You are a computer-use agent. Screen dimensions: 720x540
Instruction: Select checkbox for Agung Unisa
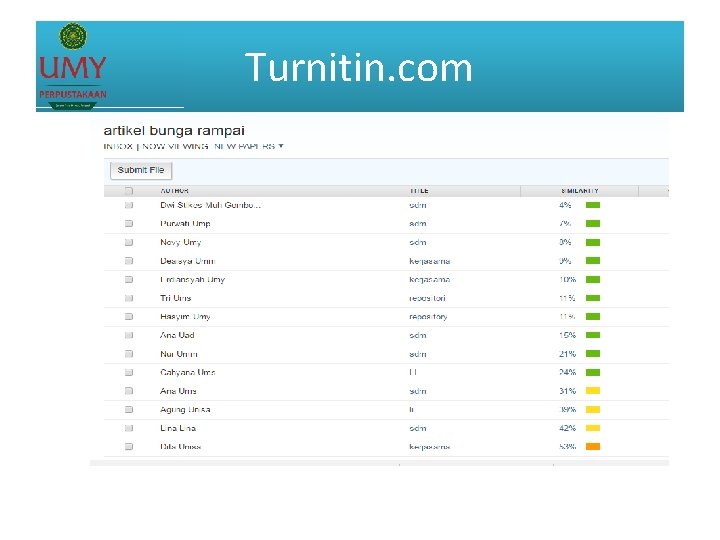129,410
